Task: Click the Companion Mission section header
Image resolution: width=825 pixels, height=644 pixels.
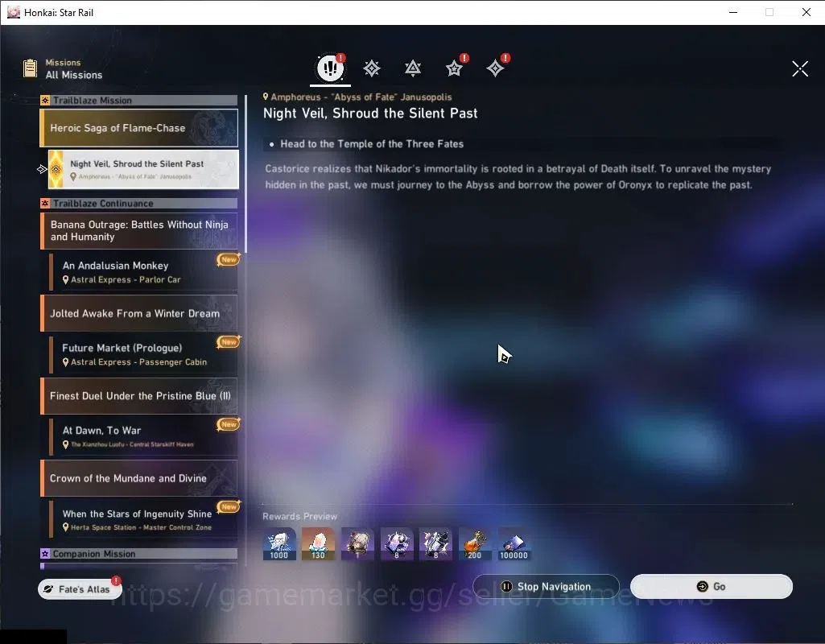Action: click(139, 554)
